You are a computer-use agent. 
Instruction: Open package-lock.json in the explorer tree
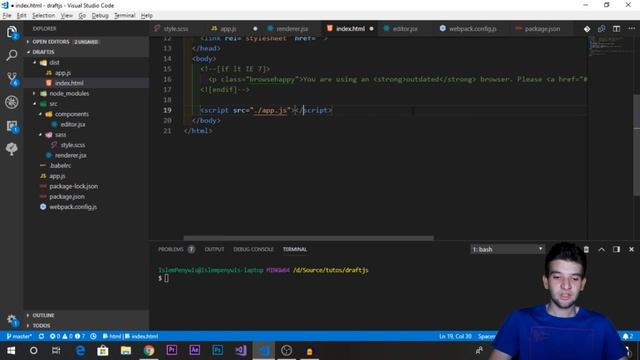pos(73,186)
